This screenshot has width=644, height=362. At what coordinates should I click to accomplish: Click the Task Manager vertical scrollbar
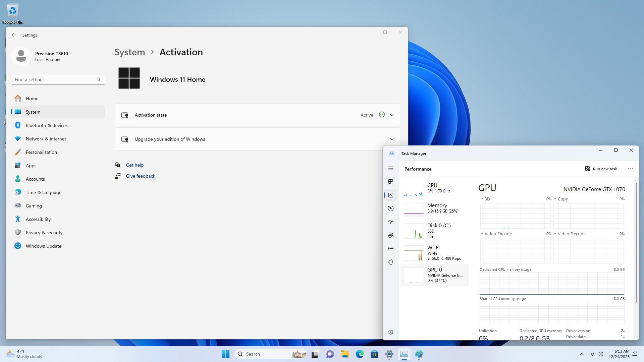point(636,243)
